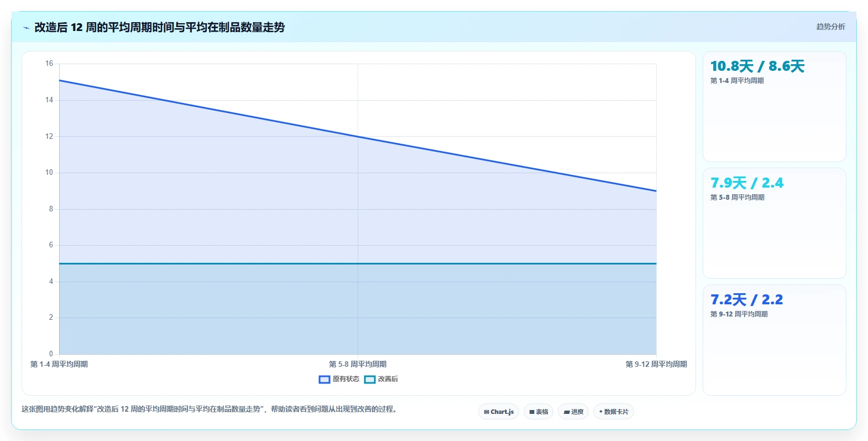Click the y-axis value 0
This screenshot has width=868, height=441.
pyautogui.click(x=51, y=354)
